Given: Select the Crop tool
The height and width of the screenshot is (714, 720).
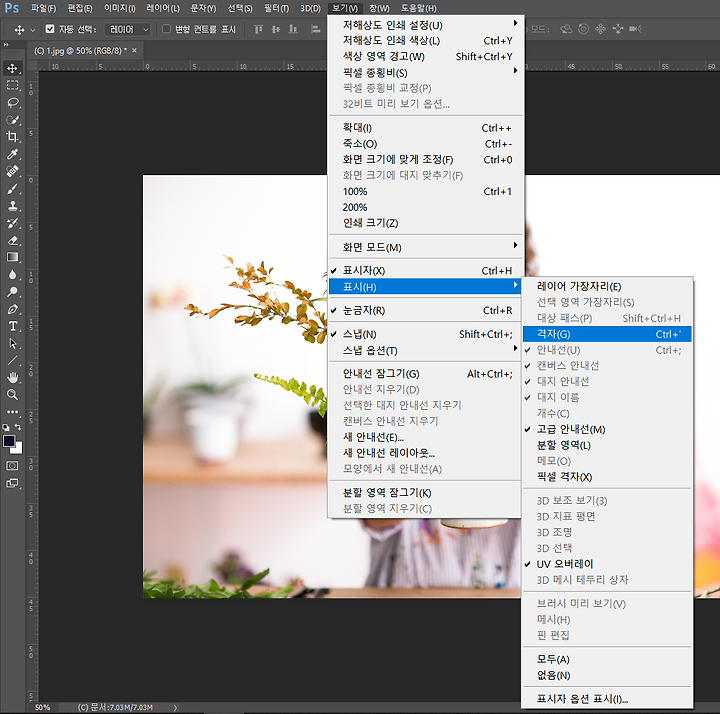Looking at the screenshot, I should (x=12, y=137).
